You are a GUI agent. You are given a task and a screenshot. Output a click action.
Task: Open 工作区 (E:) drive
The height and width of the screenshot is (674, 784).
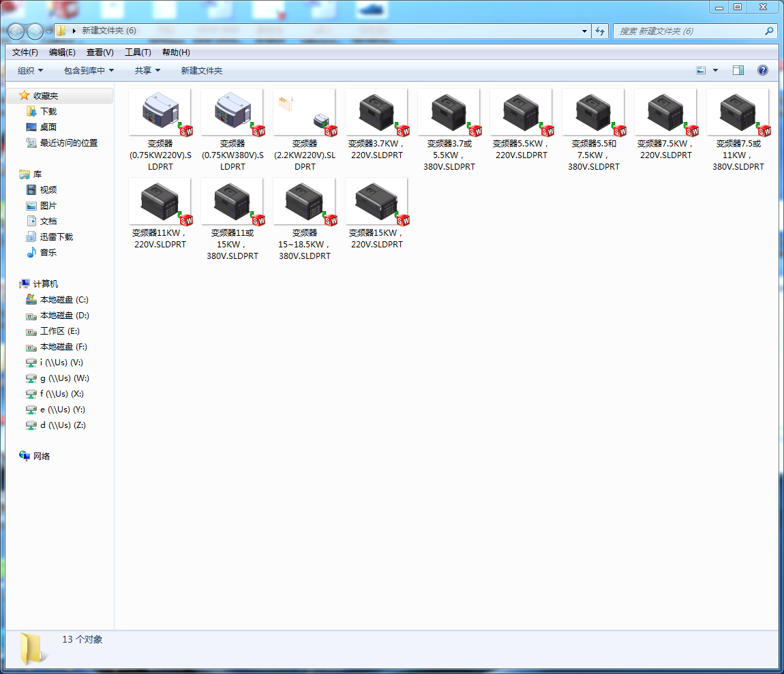tap(59, 331)
